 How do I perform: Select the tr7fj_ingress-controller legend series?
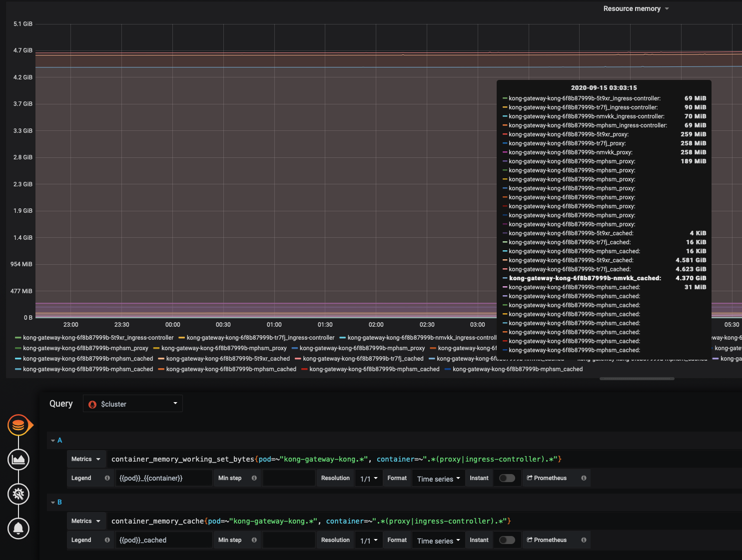[260, 338]
